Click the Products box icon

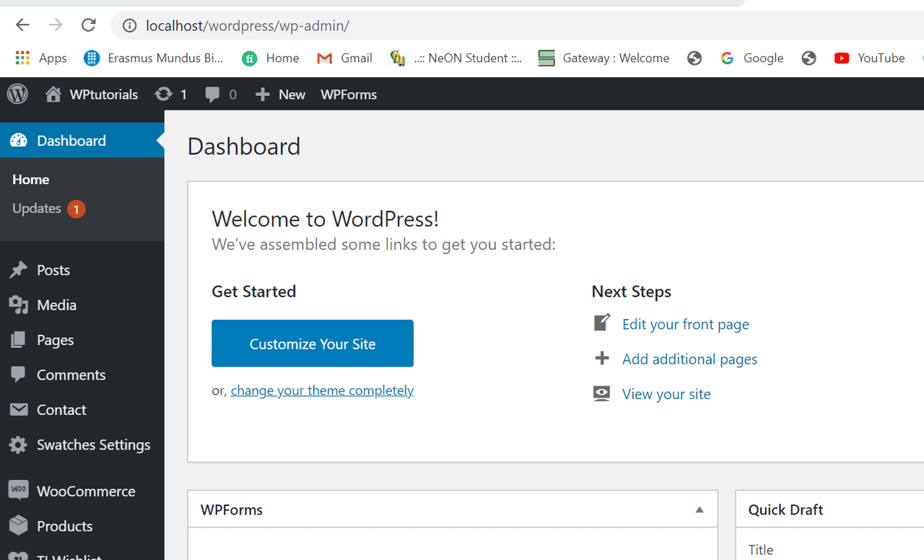pyautogui.click(x=18, y=525)
